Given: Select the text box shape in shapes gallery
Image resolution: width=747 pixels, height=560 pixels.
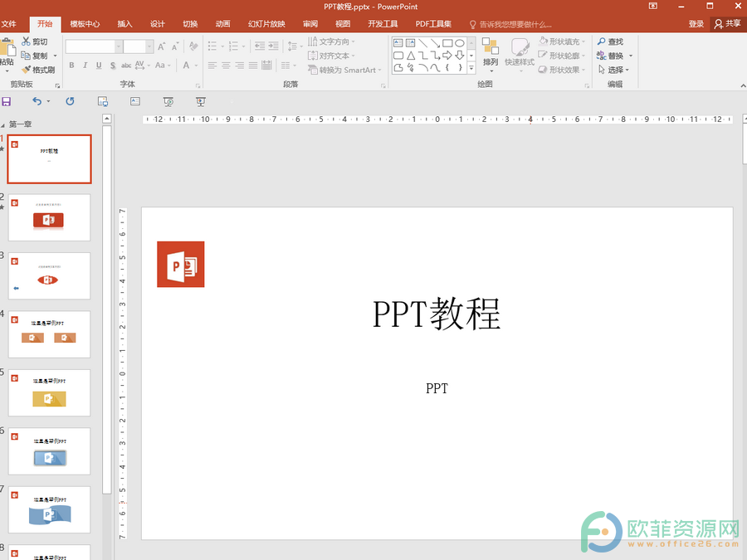Looking at the screenshot, I should tap(398, 43).
